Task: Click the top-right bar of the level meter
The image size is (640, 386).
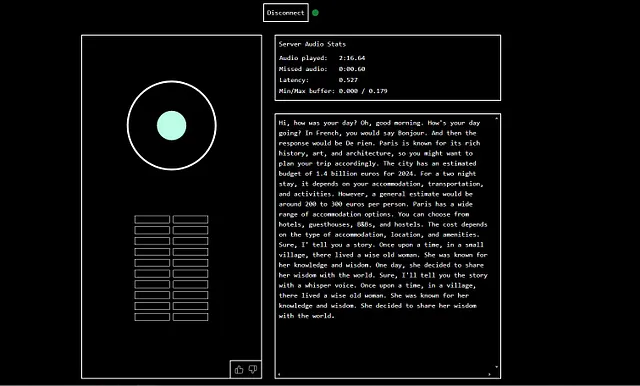Action: pos(190,220)
